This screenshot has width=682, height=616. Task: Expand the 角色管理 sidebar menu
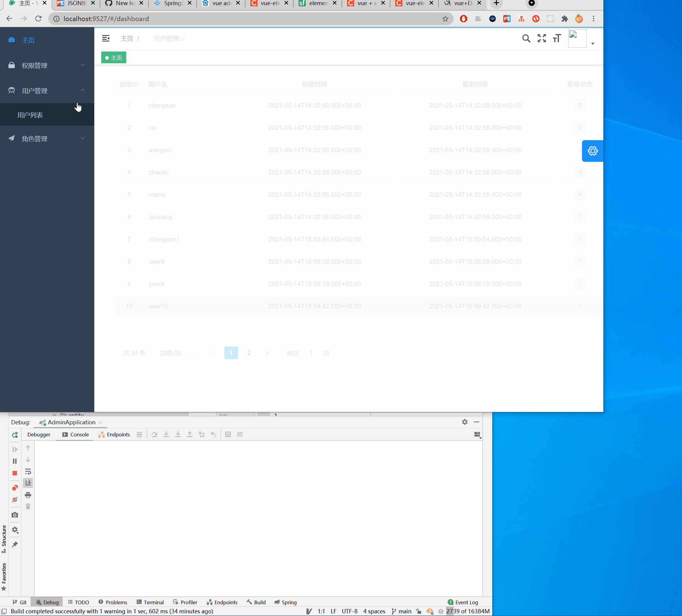tap(47, 138)
